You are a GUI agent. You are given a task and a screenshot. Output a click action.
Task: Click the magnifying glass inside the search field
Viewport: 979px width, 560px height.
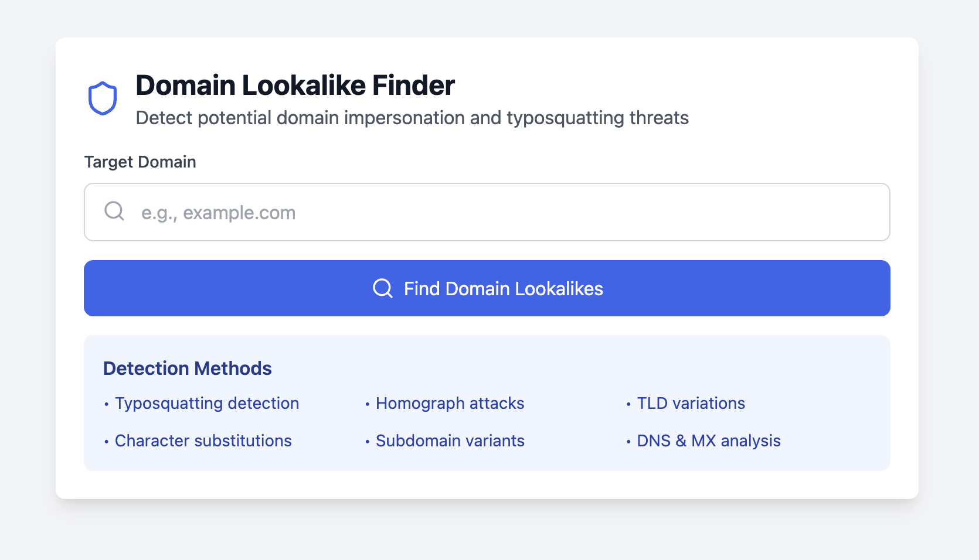coord(114,211)
